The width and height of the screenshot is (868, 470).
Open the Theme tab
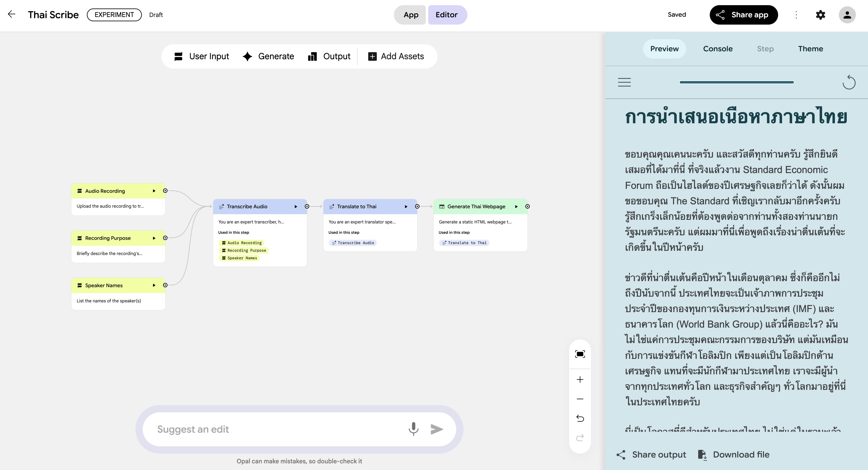pyautogui.click(x=810, y=49)
